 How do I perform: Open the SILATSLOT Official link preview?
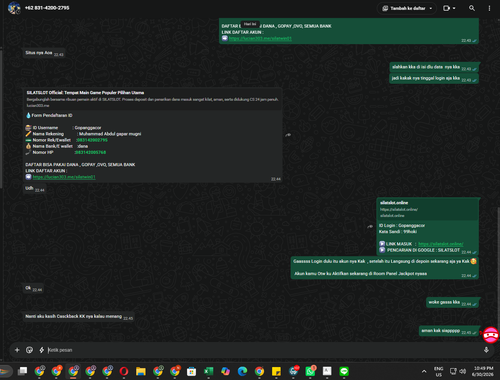point(153,99)
